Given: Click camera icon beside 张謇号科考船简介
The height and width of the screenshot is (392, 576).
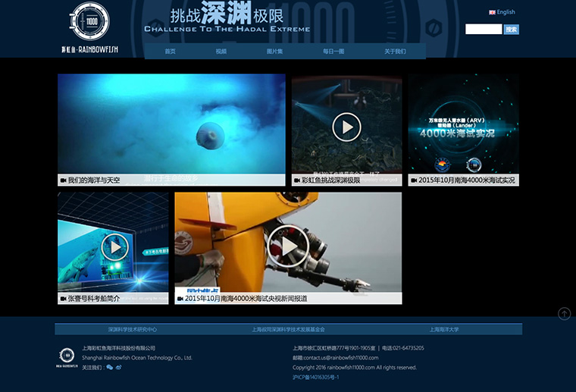Looking at the screenshot, I should 63,299.
